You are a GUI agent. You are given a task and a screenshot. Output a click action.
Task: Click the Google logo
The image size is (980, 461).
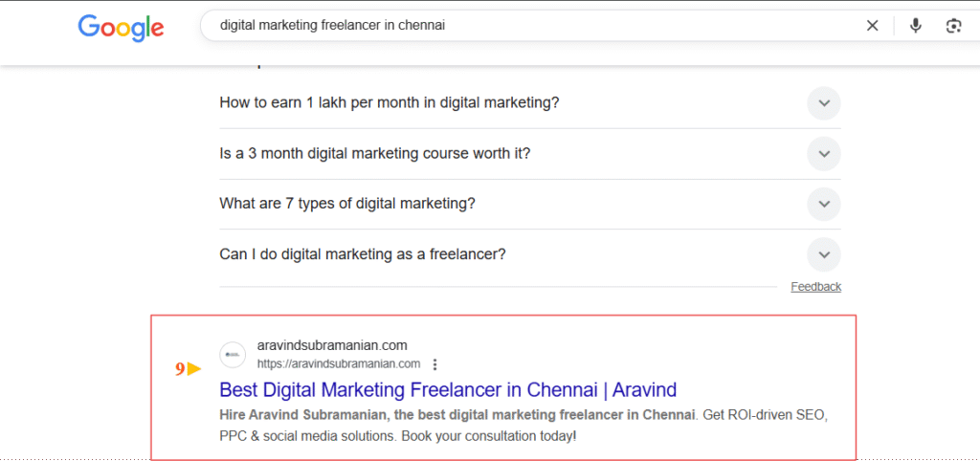click(121, 28)
